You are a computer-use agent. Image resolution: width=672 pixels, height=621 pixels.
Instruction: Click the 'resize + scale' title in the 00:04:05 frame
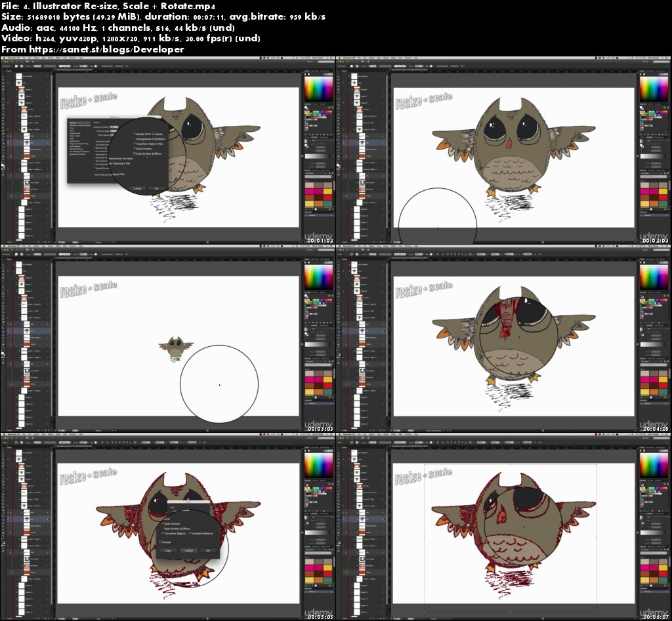pyautogui.click(x=424, y=289)
